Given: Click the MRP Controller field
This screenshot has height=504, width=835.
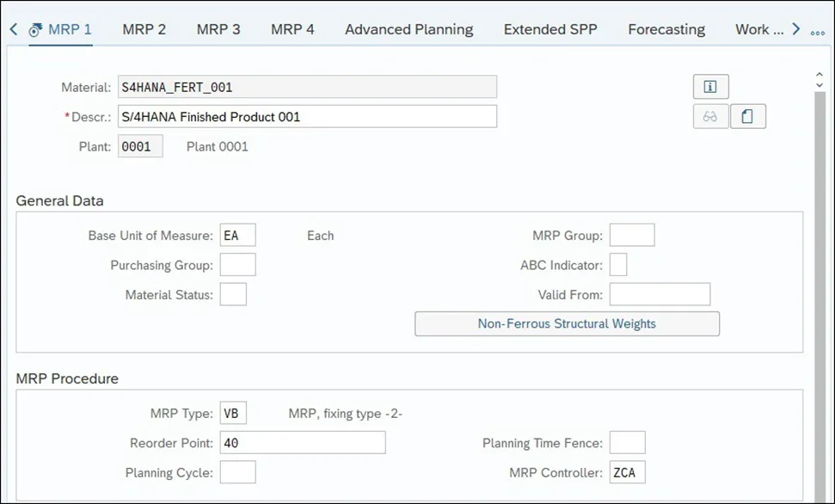Looking at the screenshot, I should (628, 472).
